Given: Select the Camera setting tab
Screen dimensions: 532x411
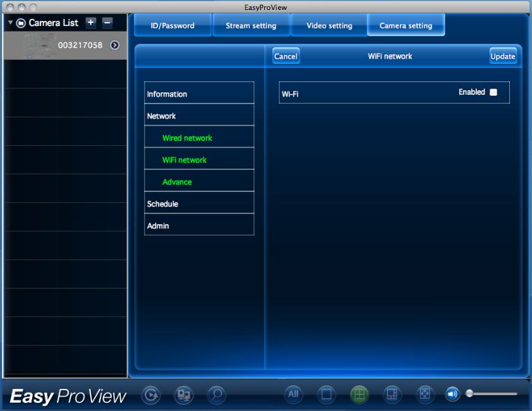Looking at the screenshot, I should coord(406,25).
